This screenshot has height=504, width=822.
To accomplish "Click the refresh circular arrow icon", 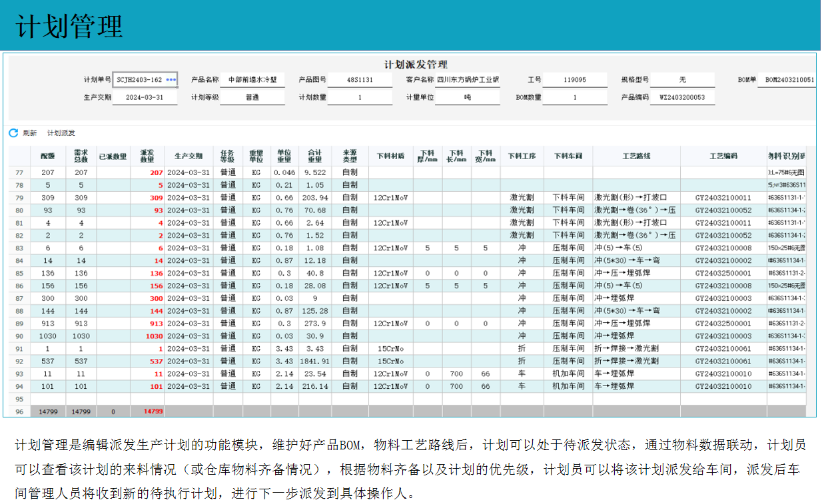I will [13, 133].
